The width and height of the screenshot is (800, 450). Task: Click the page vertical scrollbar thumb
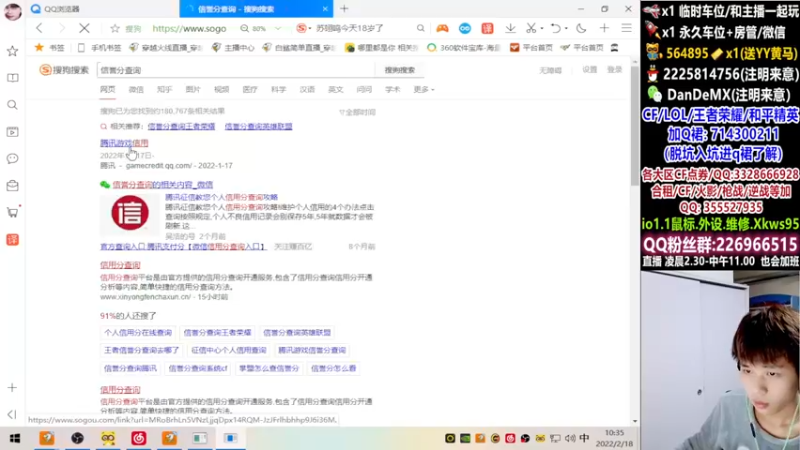[x=635, y=126]
